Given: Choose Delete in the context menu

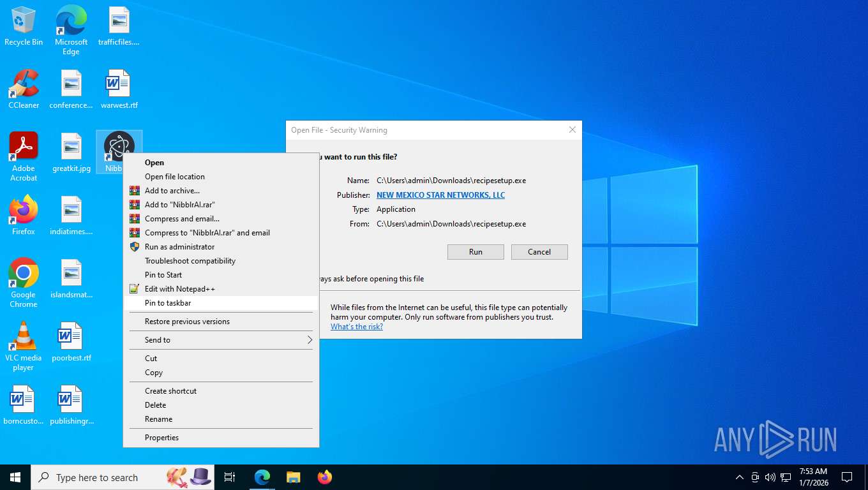Looking at the screenshot, I should [221, 405].
